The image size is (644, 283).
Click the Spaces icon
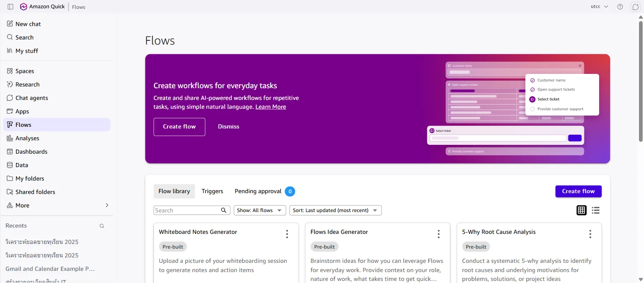[x=10, y=71]
